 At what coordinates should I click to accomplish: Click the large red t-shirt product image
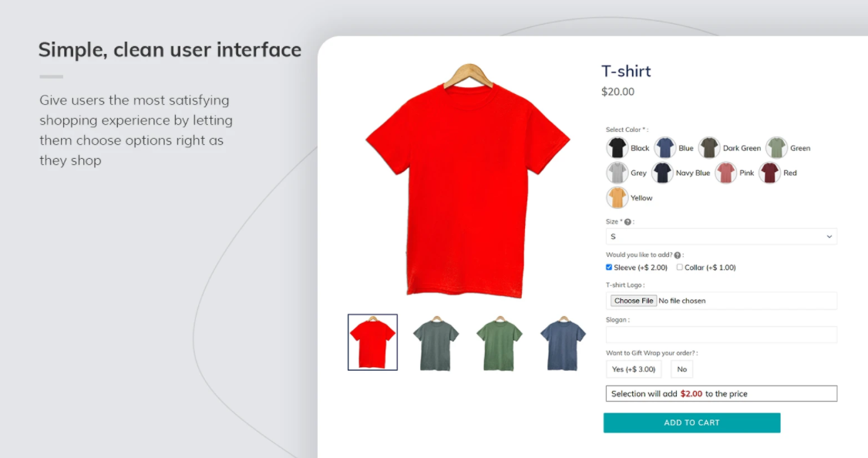468,181
